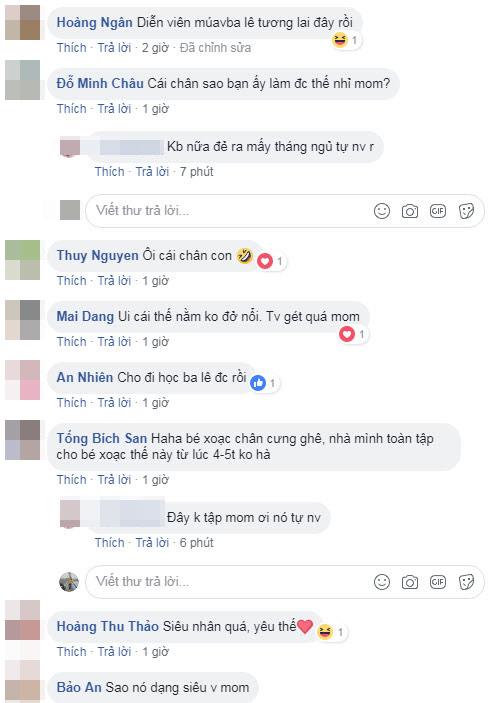Open GIF picker in first reply box
The image size is (493, 703).
tap(438, 211)
